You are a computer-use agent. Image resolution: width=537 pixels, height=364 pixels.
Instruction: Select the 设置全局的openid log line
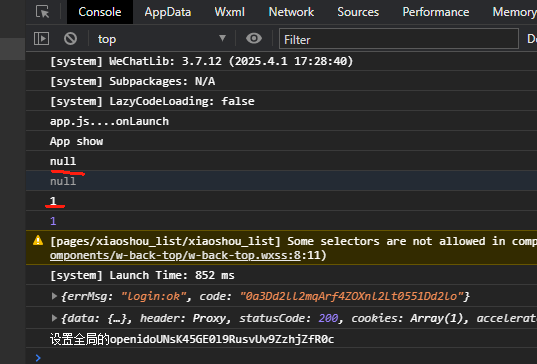click(282, 339)
